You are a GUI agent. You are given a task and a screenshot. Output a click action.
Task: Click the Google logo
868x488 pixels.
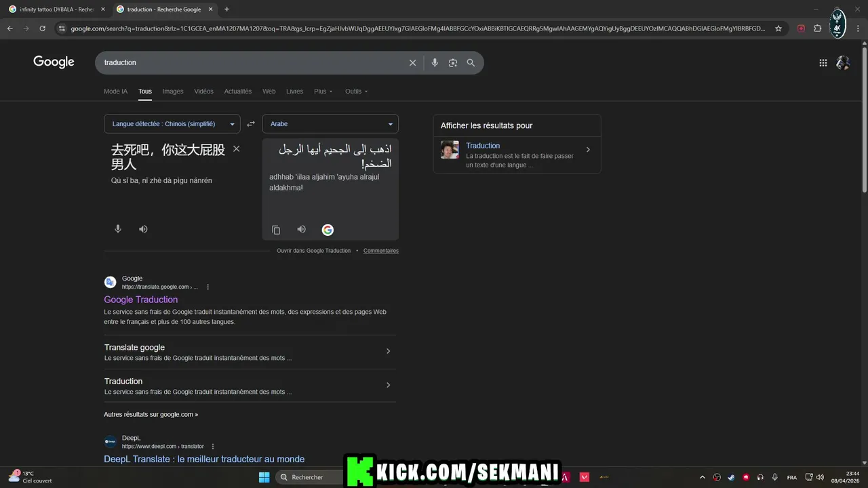[54, 62]
